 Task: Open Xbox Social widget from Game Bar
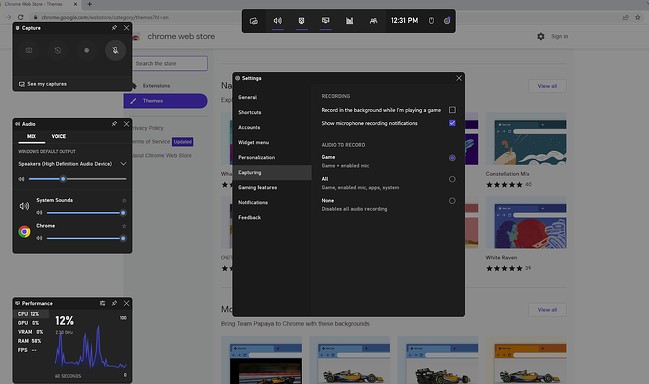[373, 21]
